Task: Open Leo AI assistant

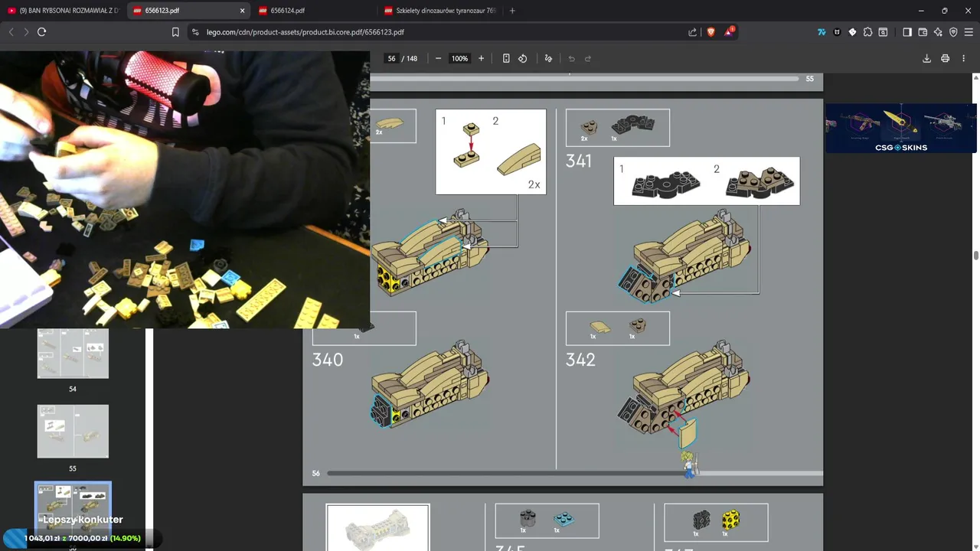Action: pos(938,32)
